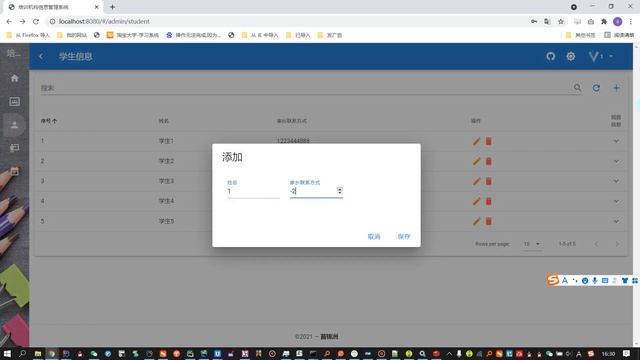
Task: Click the browser back arrow
Action: [x=9, y=21]
